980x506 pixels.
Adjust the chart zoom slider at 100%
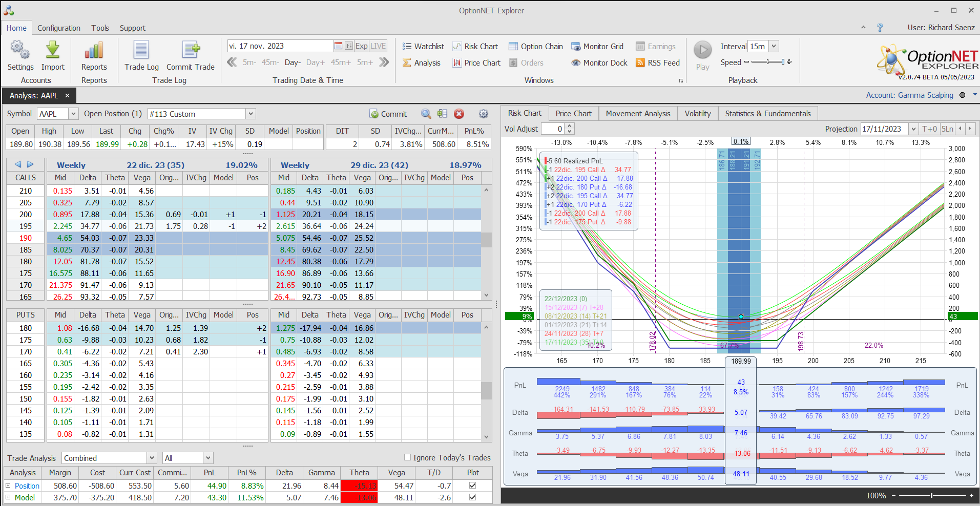tap(931, 495)
